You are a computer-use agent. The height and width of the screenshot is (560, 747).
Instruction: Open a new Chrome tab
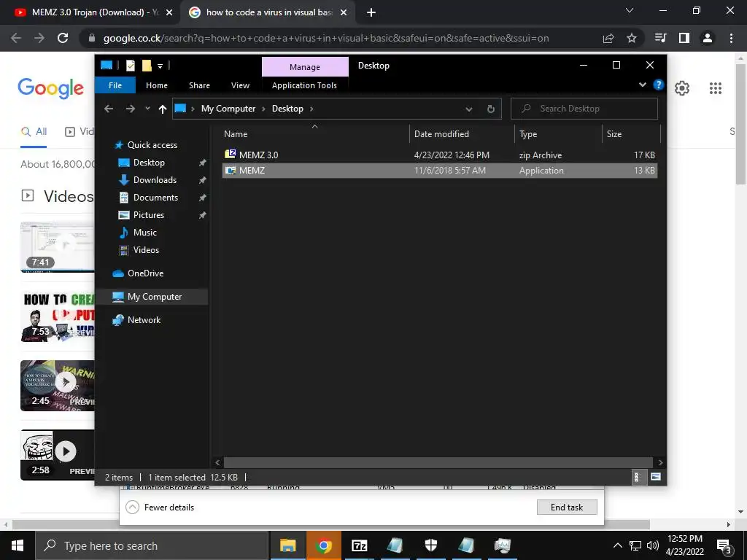pos(371,13)
